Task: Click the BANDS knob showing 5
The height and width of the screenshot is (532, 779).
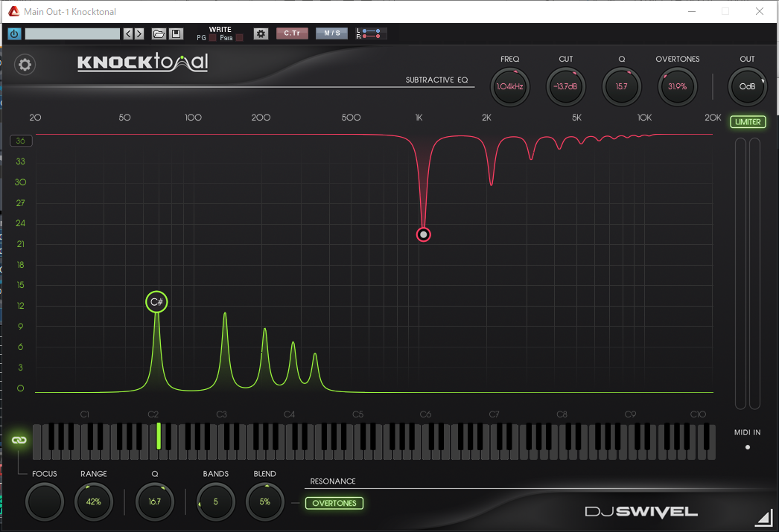Action: pos(216,501)
